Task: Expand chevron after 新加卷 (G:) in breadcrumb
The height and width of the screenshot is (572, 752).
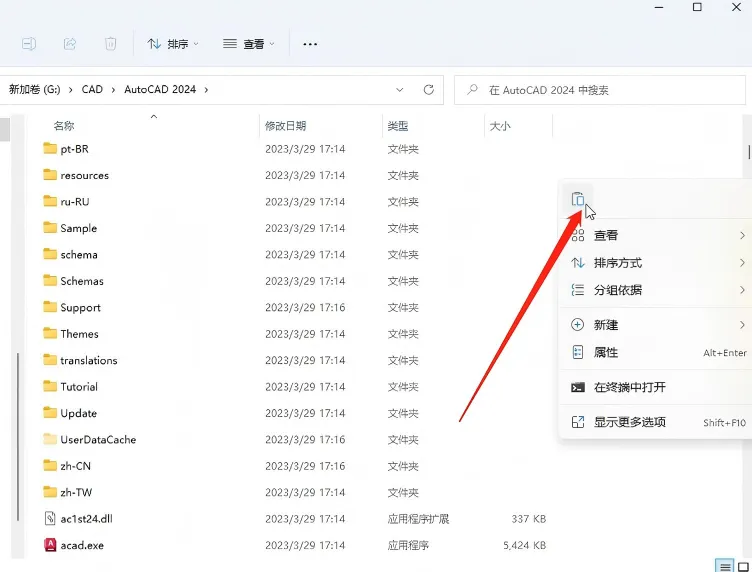Action: click(x=70, y=90)
